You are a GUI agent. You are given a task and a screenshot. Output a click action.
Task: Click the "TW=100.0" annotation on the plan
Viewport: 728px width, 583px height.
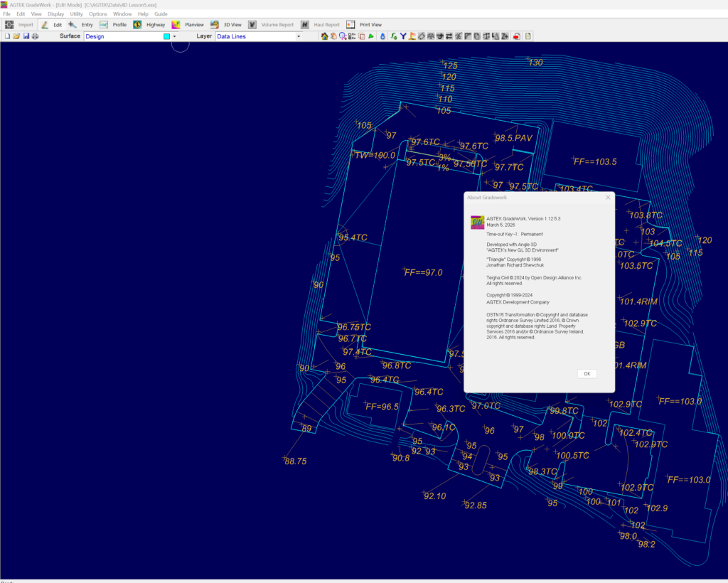point(375,156)
